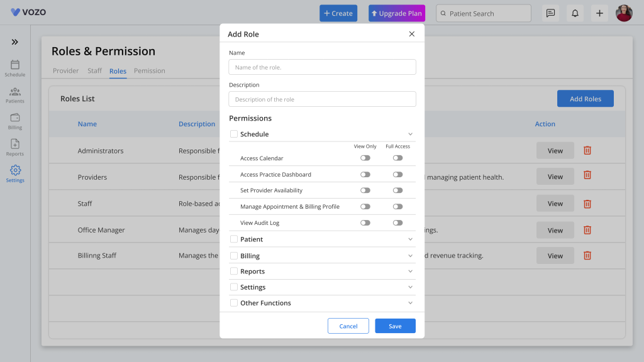Save the new role
This screenshot has width=644, height=362.
[x=395, y=326]
